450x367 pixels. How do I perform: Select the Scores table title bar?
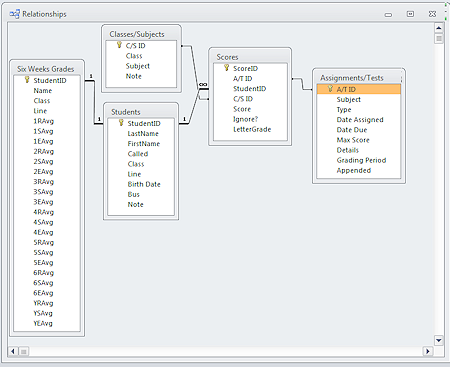pos(250,57)
